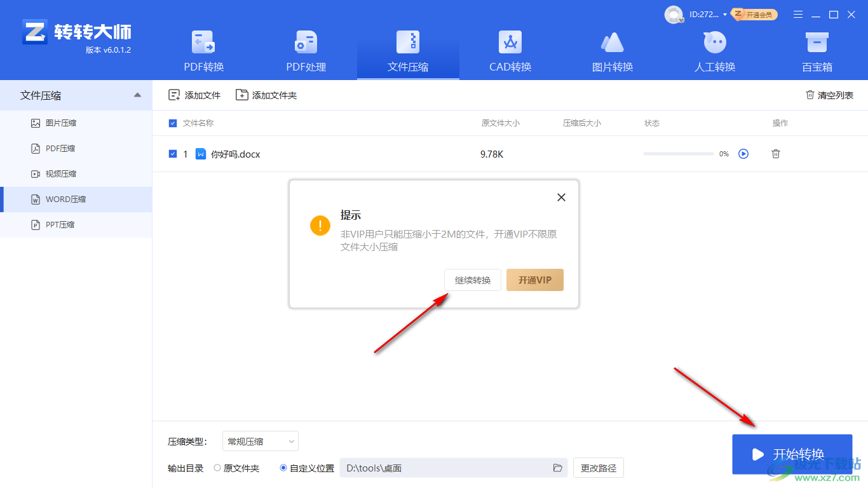The width and height of the screenshot is (868, 488).
Task: Select the 原文件夹 output radio button
Action: tap(217, 468)
